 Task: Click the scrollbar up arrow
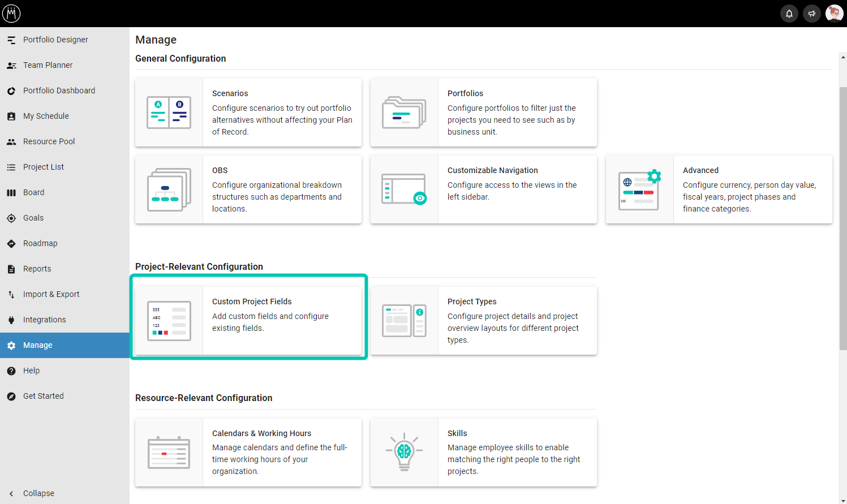pos(843,57)
